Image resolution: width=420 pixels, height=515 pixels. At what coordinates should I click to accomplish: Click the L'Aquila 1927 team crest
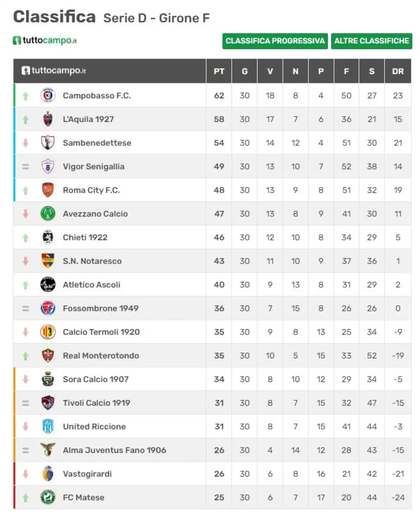[x=48, y=119]
